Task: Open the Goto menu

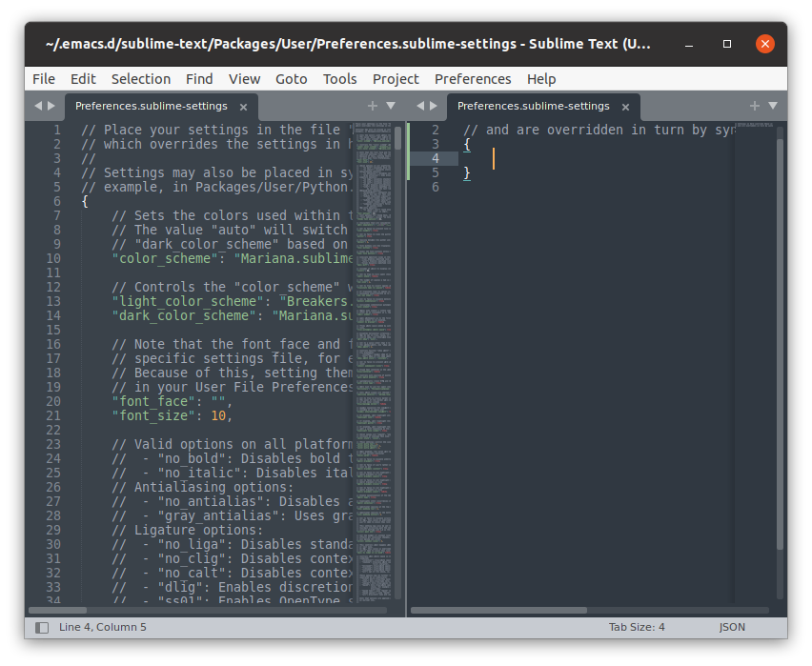Action: (291, 79)
